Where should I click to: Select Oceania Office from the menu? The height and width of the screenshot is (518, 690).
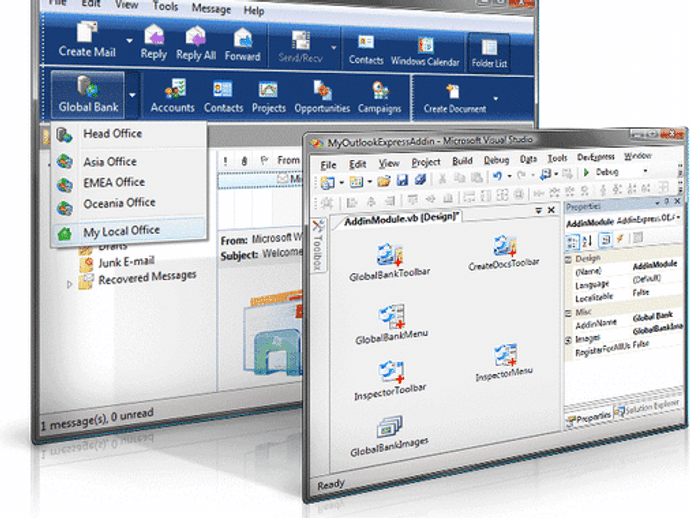point(129,203)
